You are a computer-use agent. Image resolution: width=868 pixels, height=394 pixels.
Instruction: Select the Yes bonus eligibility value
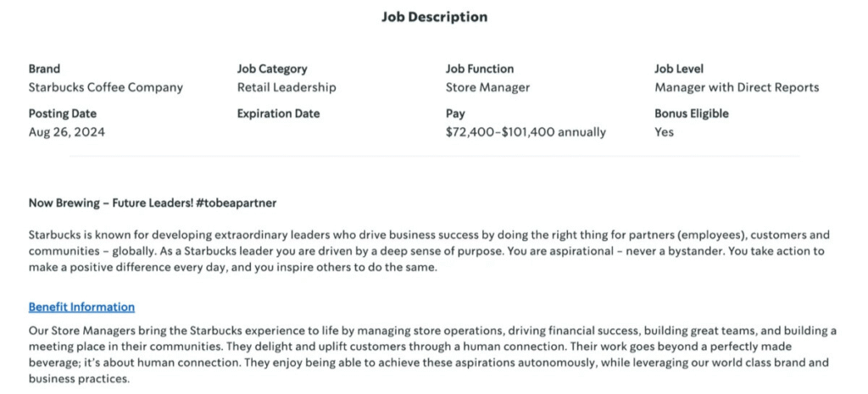pos(664,132)
